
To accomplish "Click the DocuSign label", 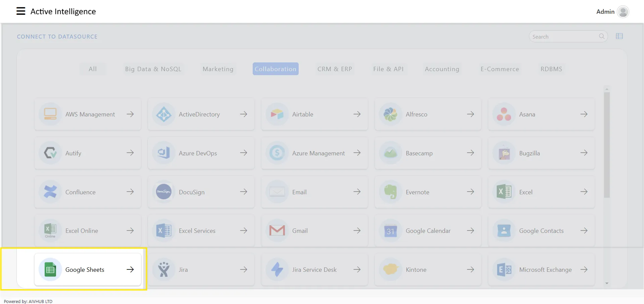I will 192,192.
